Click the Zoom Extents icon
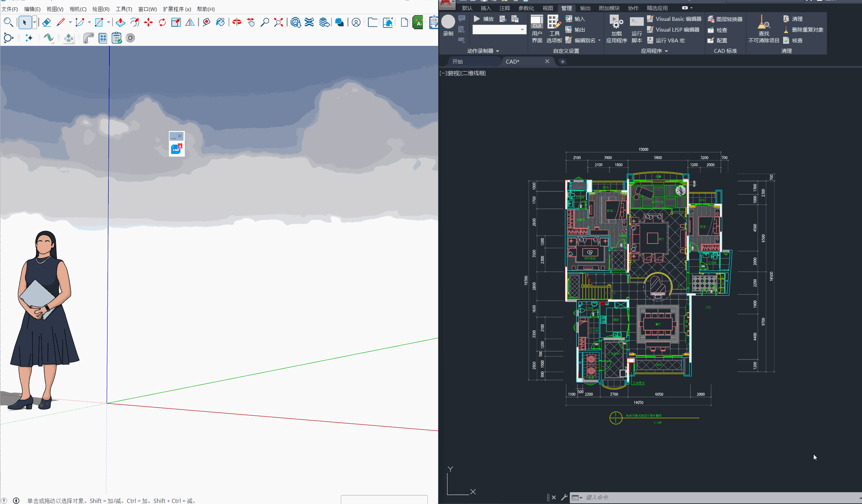This screenshot has height=504, width=862. click(279, 23)
